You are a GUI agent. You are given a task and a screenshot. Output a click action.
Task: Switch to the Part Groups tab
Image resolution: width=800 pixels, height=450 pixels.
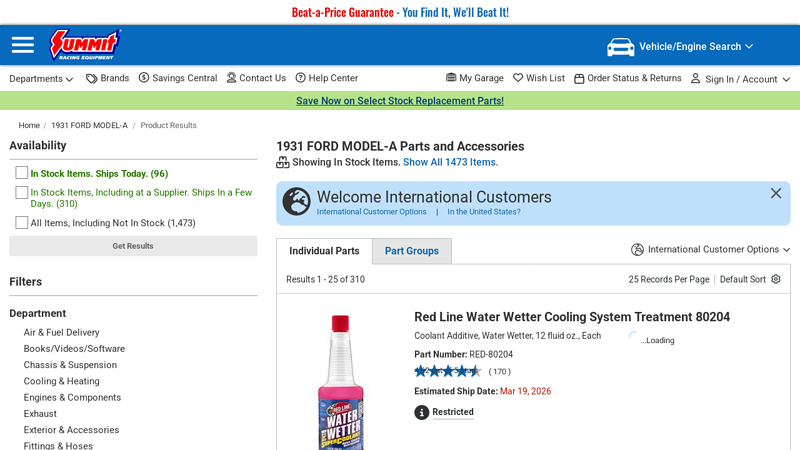tap(412, 251)
